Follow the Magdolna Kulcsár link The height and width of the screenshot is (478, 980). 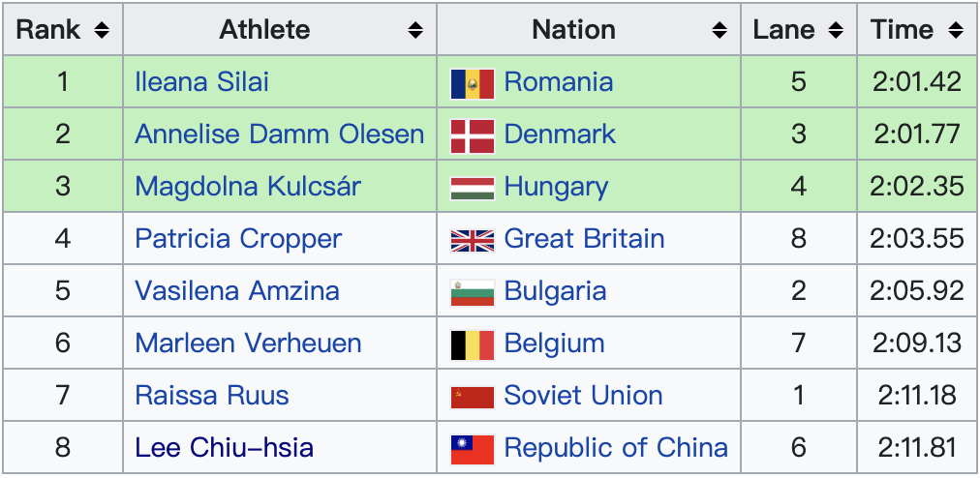247,186
